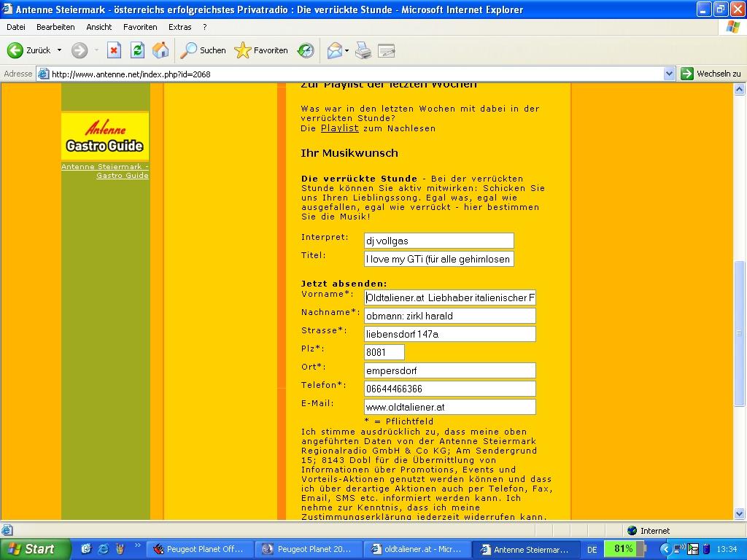Image resolution: width=747 pixels, height=560 pixels.
Task: Open the Extras menu
Action: pyautogui.click(x=180, y=27)
